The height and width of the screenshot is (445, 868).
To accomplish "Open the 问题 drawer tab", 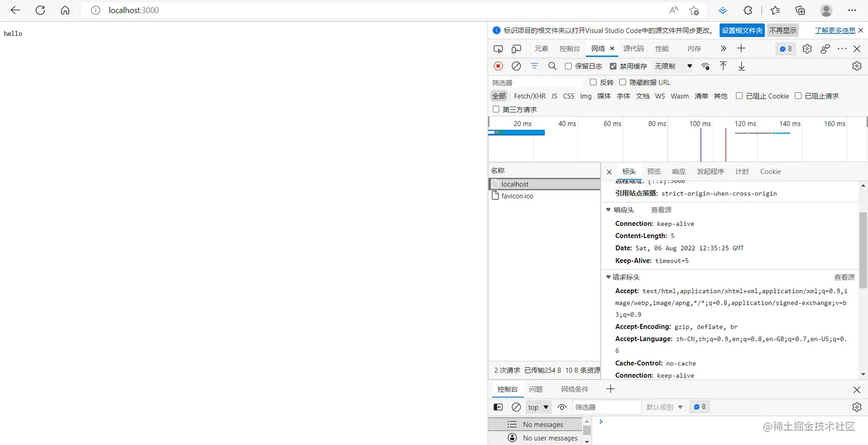I will tap(536, 389).
